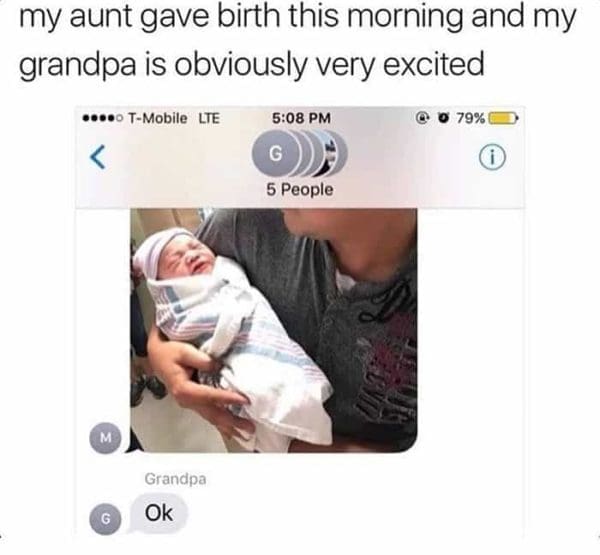Tap the Ok message bubble

[x=159, y=513]
